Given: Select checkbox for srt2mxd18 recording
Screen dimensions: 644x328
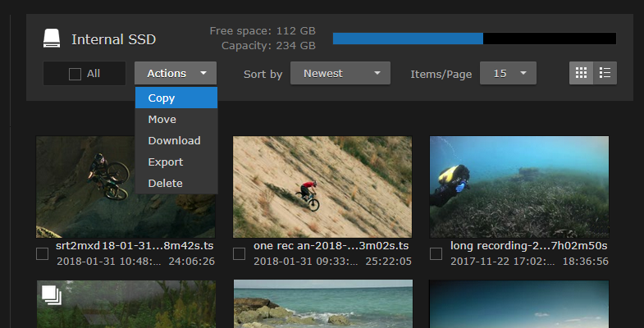Looking at the screenshot, I should 42,253.
